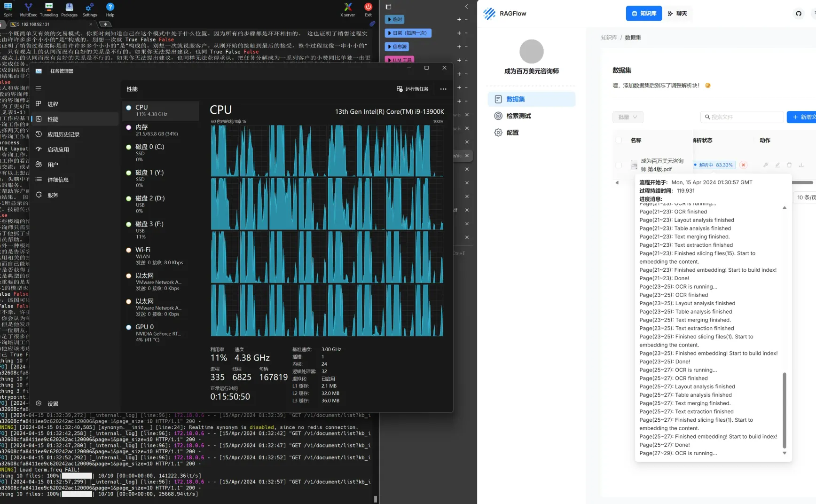
Task: Expand the 临时 group in the side panel
Action: (394, 19)
